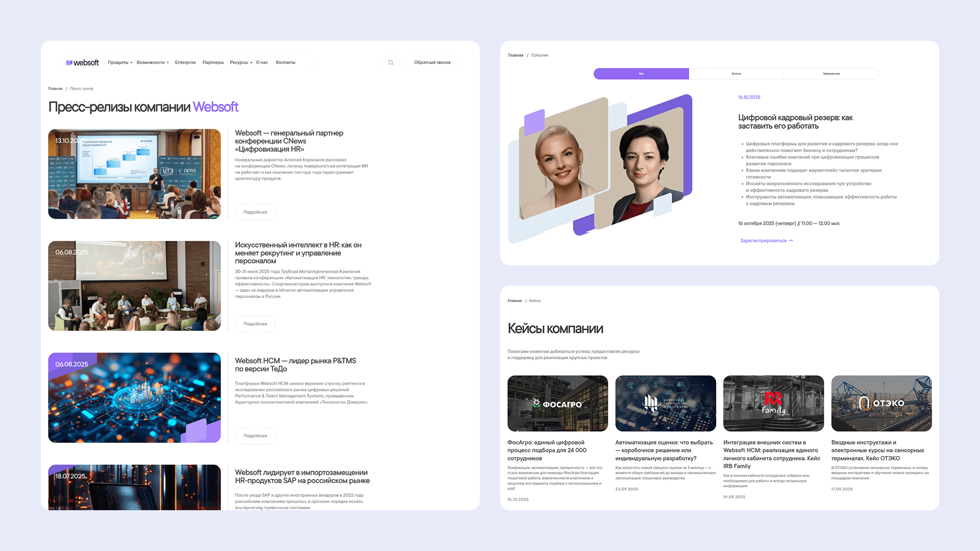Select the Все events filter tab

click(x=641, y=74)
